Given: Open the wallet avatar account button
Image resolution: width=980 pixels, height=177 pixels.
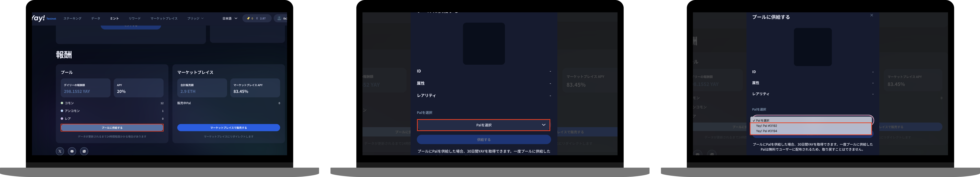Looking at the screenshot, I should point(280,18).
